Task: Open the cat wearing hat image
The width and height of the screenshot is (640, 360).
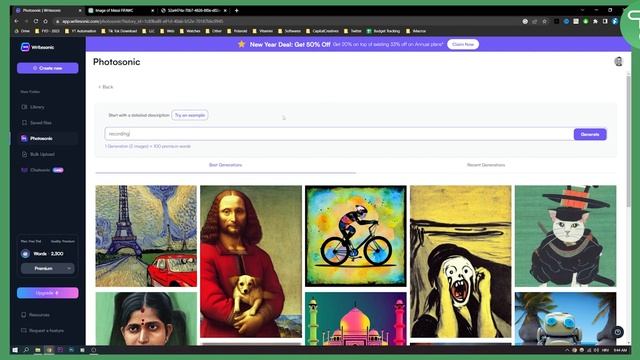Action: [x=565, y=236]
